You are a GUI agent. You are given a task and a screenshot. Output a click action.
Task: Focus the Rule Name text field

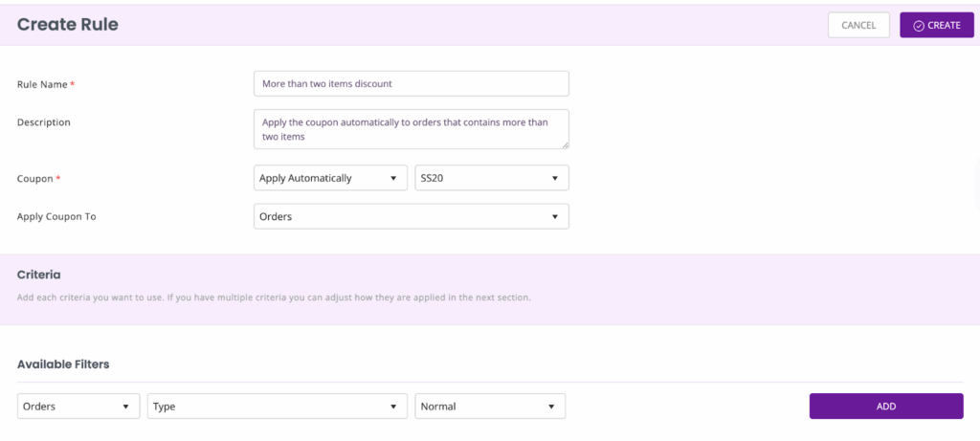click(x=412, y=83)
